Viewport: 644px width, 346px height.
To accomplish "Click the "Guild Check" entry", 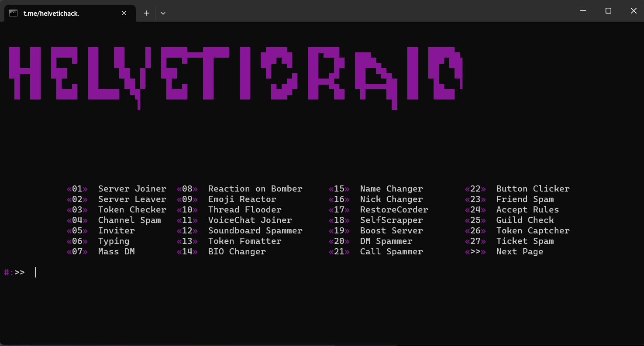I will click(525, 220).
